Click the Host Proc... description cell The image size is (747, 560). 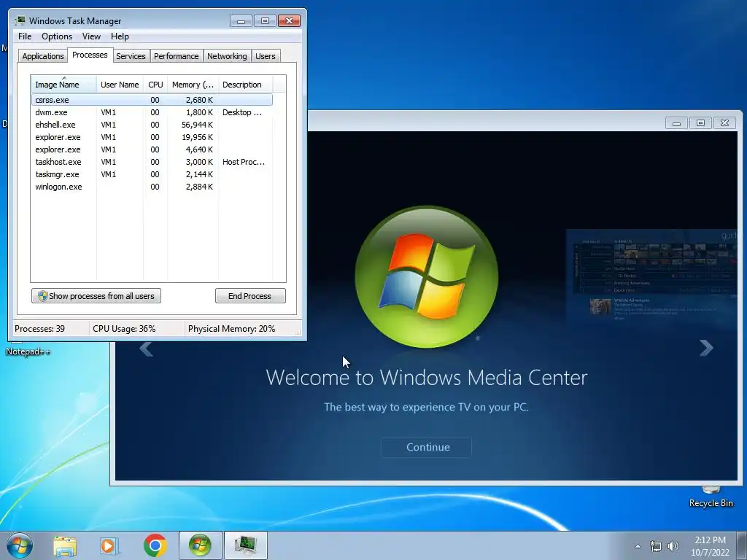[x=244, y=162]
